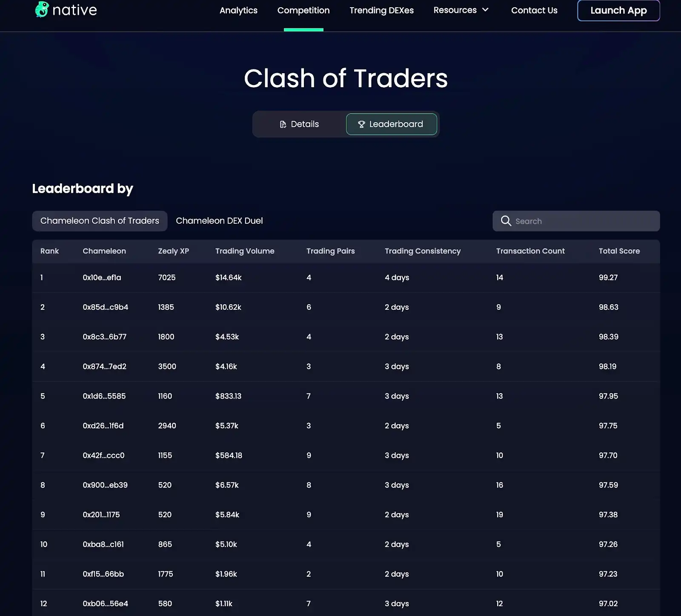Open the Competition nav item
This screenshot has width=681, height=616.
[x=303, y=10]
